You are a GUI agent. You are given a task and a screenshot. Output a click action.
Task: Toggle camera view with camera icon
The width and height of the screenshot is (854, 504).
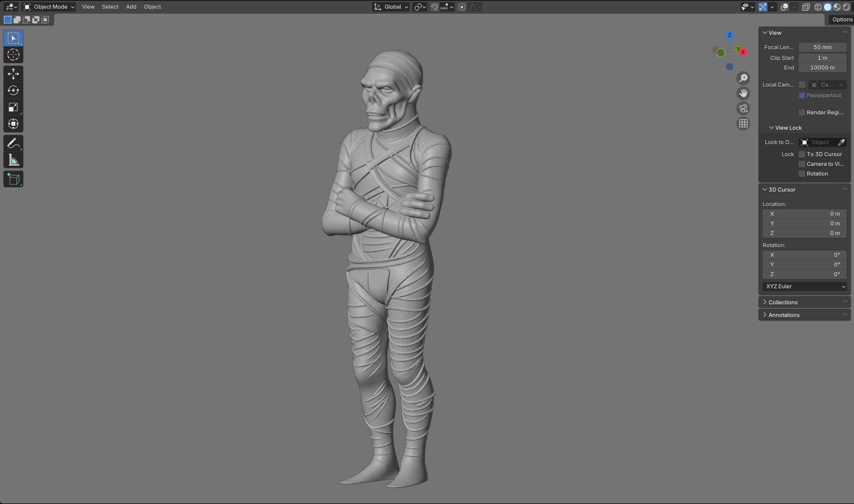click(743, 108)
